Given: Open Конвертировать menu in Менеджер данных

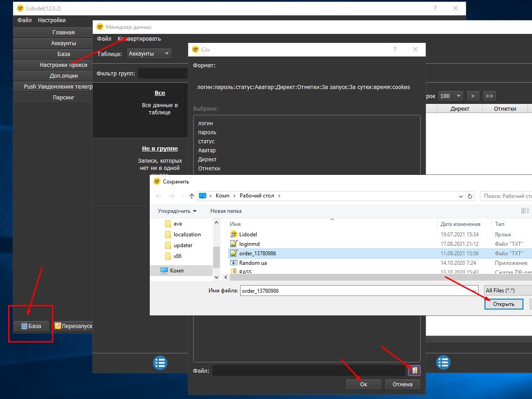Looking at the screenshot, I should [139, 39].
